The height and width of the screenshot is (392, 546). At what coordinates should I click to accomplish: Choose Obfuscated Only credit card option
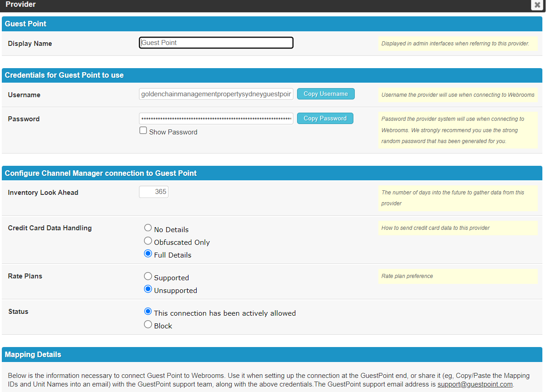(148, 241)
